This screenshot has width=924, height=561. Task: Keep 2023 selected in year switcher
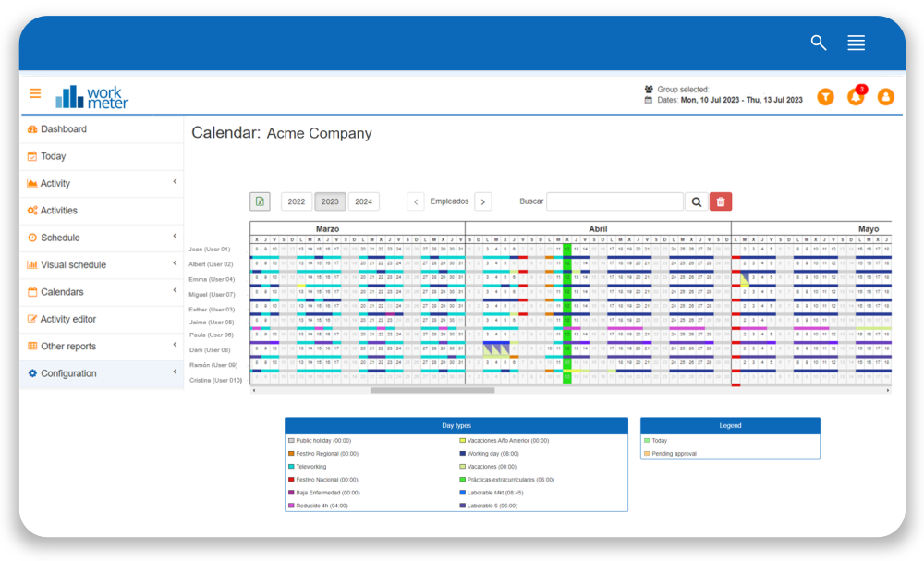pyautogui.click(x=330, y=201)
